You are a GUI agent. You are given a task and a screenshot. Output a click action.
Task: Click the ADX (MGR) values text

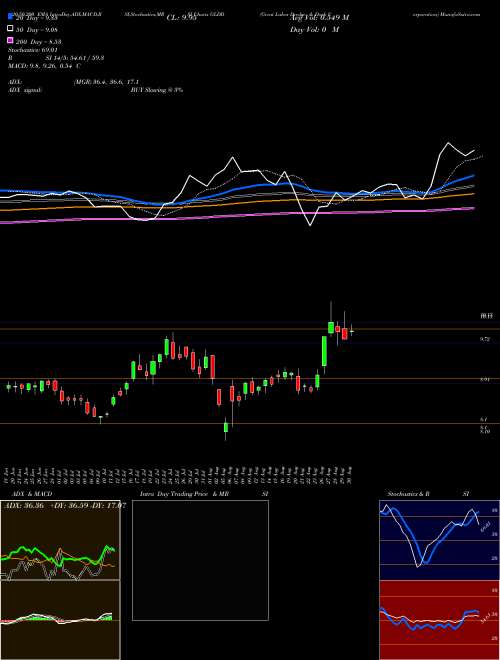[x=106, y=82]
